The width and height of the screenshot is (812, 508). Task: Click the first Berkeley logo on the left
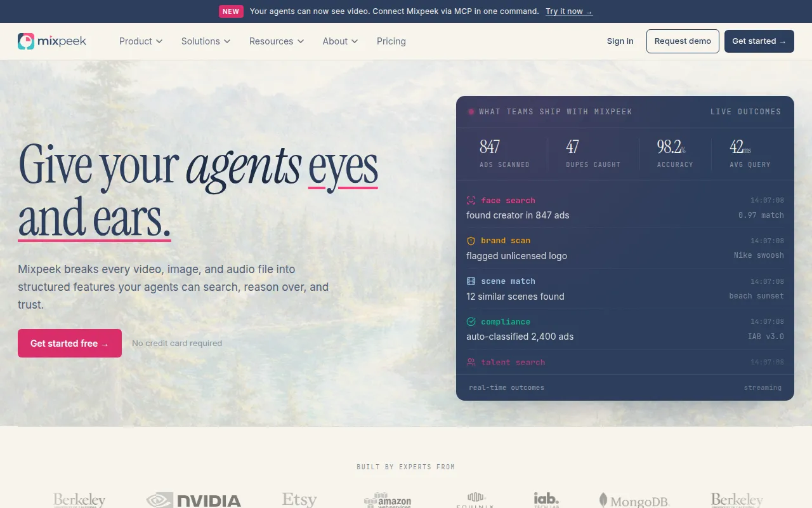click(79, 500)
